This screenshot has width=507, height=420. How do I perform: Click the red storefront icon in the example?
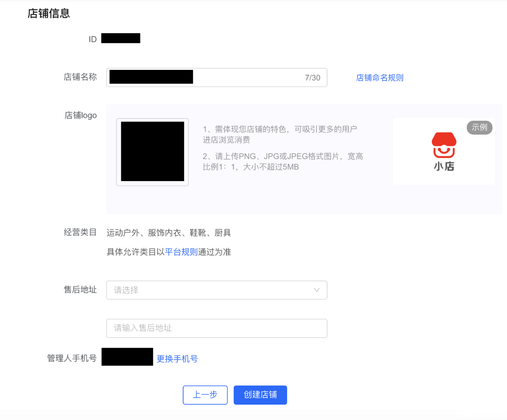(444, 146)
